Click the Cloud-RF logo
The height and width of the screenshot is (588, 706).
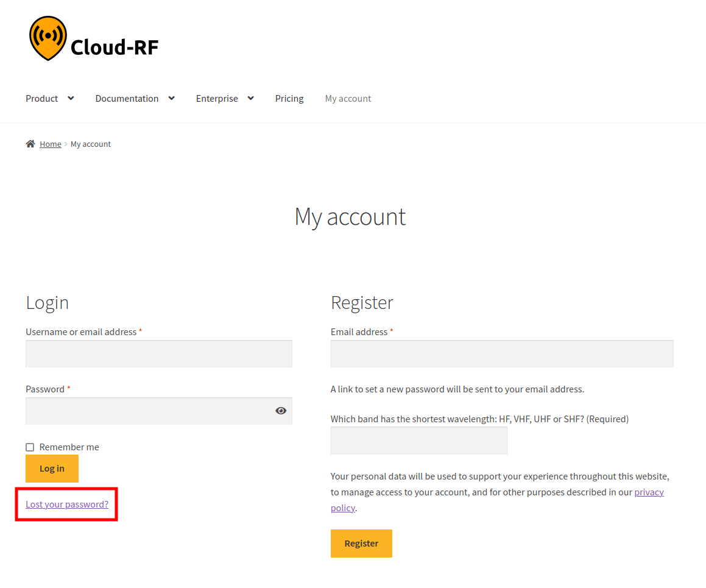tap(93, 38)
